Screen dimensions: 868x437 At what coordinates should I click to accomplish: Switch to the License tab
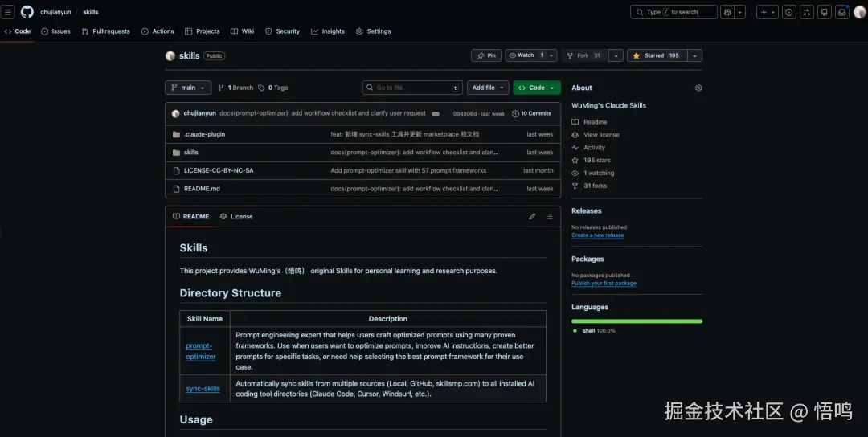click(236, 216)
